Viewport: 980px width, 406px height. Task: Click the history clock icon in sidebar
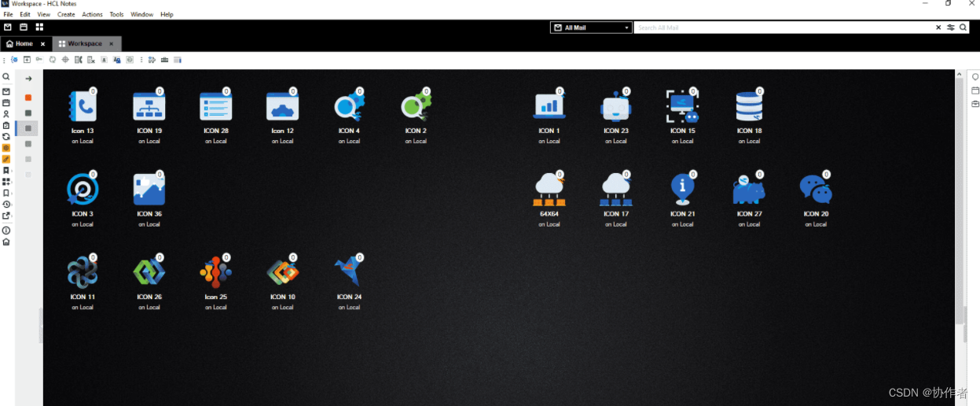point(6,205)
